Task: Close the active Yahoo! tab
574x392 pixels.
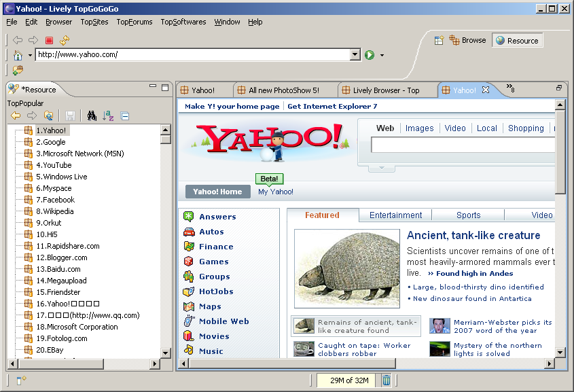Action: [x=486, y=90]
